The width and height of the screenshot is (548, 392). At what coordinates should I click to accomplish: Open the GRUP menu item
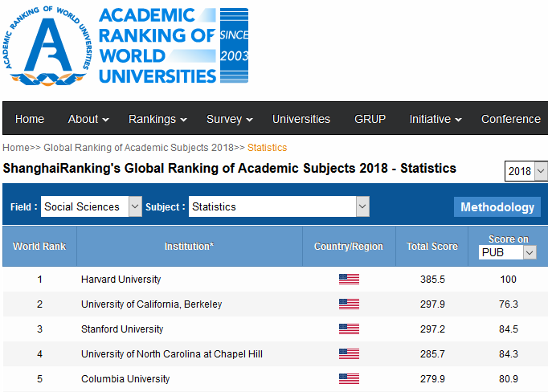pos(370,119)
